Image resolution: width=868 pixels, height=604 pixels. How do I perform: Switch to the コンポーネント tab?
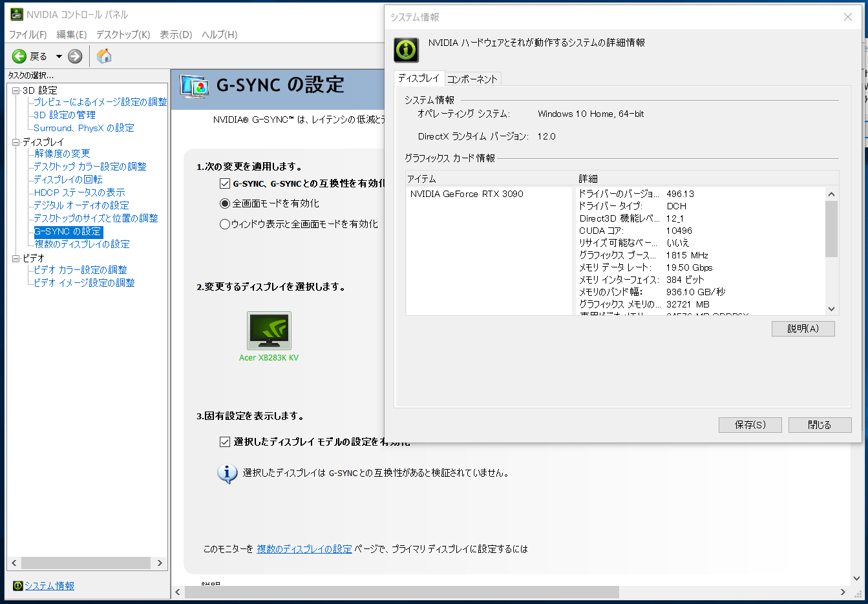(472, 79)
